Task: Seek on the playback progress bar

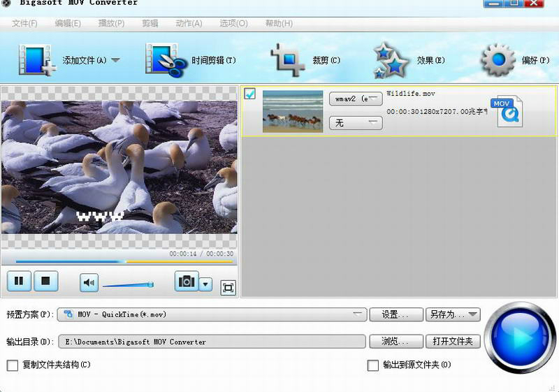Action: point(124,262)
